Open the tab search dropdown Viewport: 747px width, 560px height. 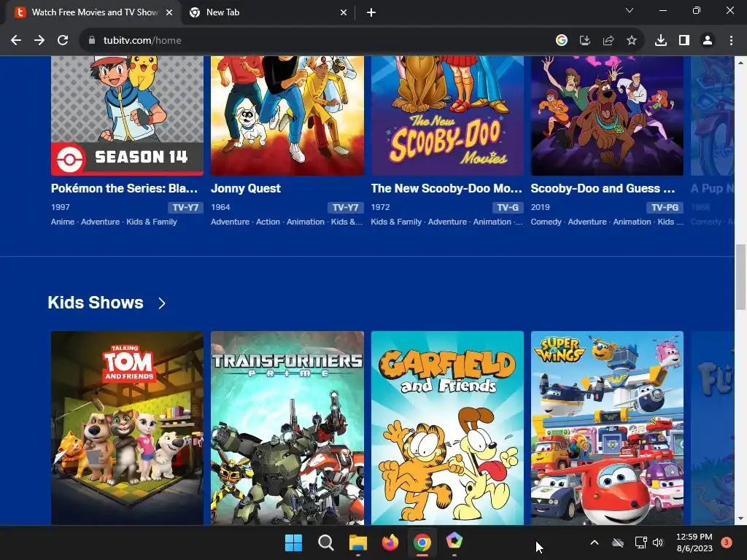tap(630, 10)
